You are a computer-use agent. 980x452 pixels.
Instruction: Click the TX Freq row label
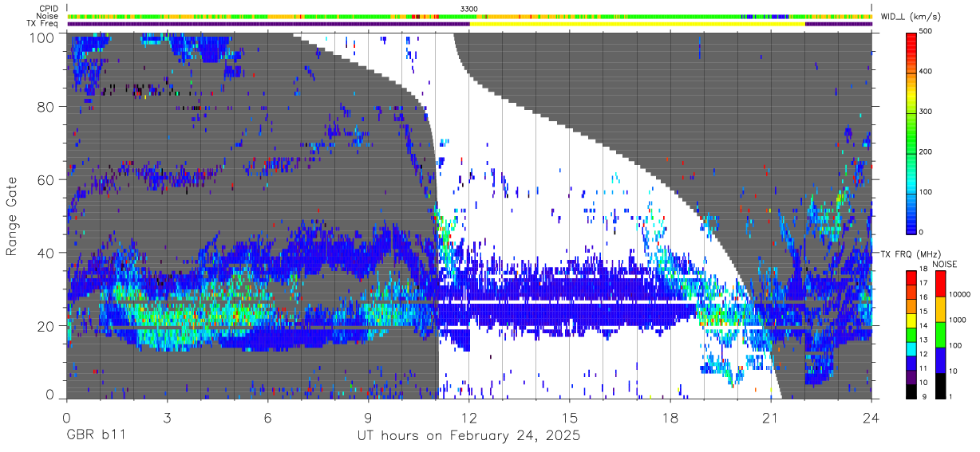pyautogui.click(x=43, y=24)
